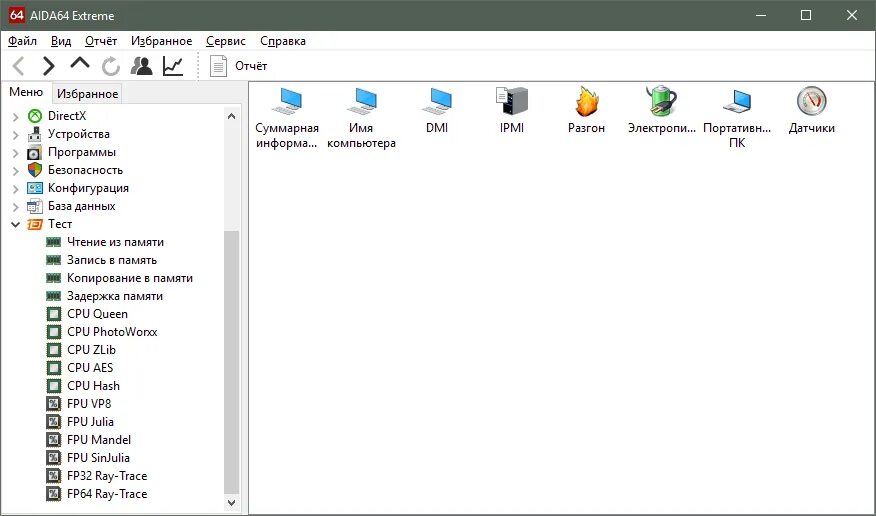Click the Up level arrow

click(80, 63)
